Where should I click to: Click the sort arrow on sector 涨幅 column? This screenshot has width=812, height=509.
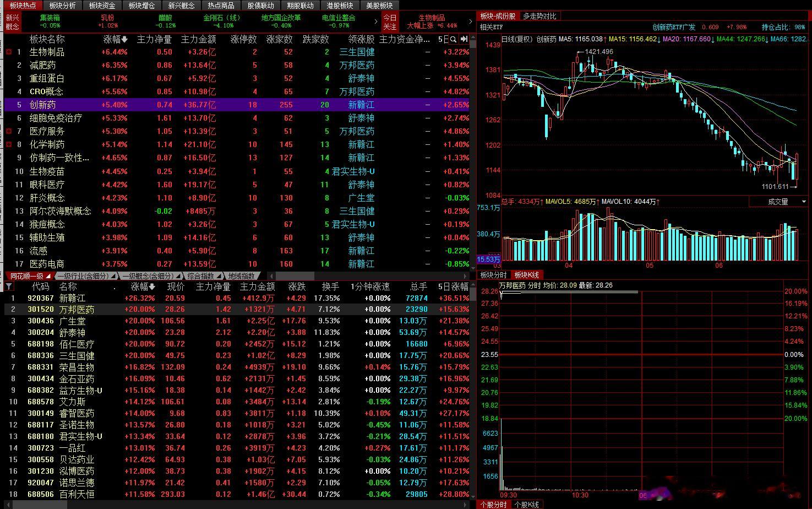pyautogui.click(x=125, y=40)
